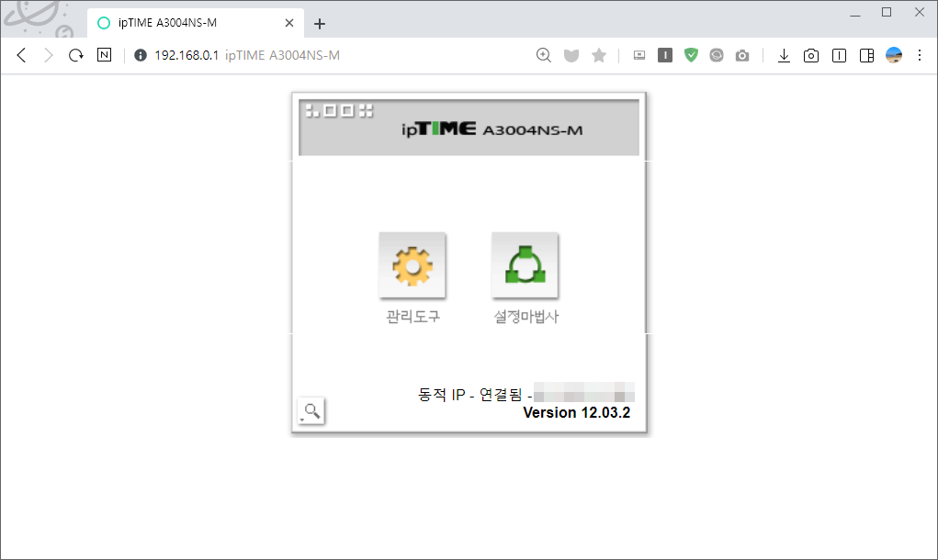Click the boxed I toolbar icon
The image size is (938, 560).
[x=840, y=56]
